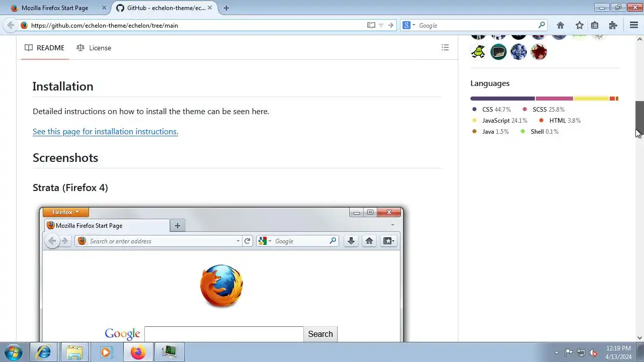Viewport: 644px width, 362px height.
Task: Open the muted volume tray icon
Action: pyautogui.click(x=593, y=352)
